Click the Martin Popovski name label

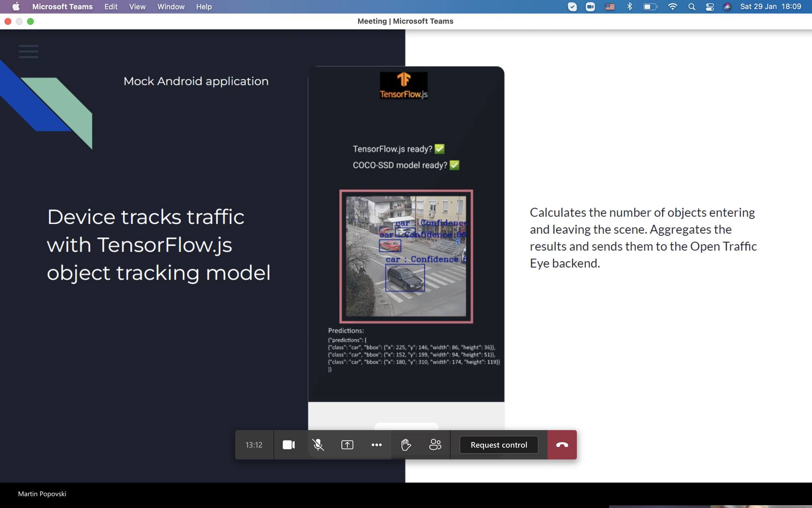point(42,494)
